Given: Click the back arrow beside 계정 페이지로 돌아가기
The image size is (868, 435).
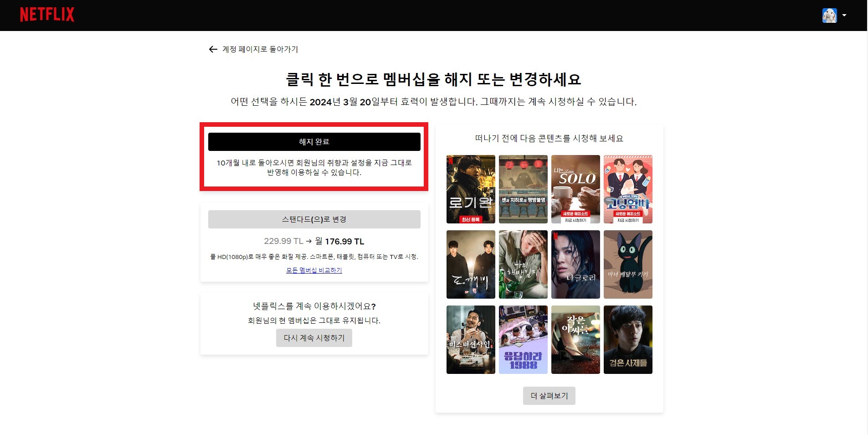Looking at the screenshot, I should pos(212,49).
